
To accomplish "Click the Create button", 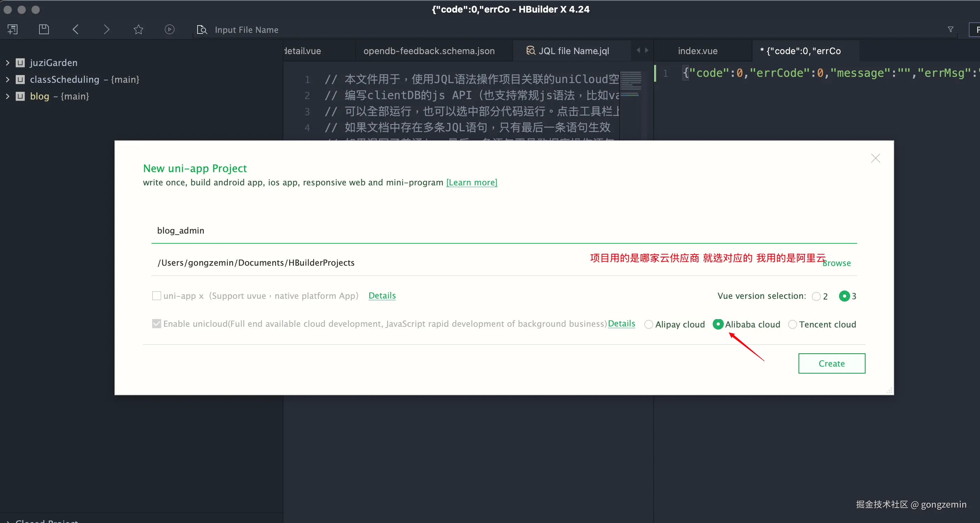I will (x=831, y=363).
